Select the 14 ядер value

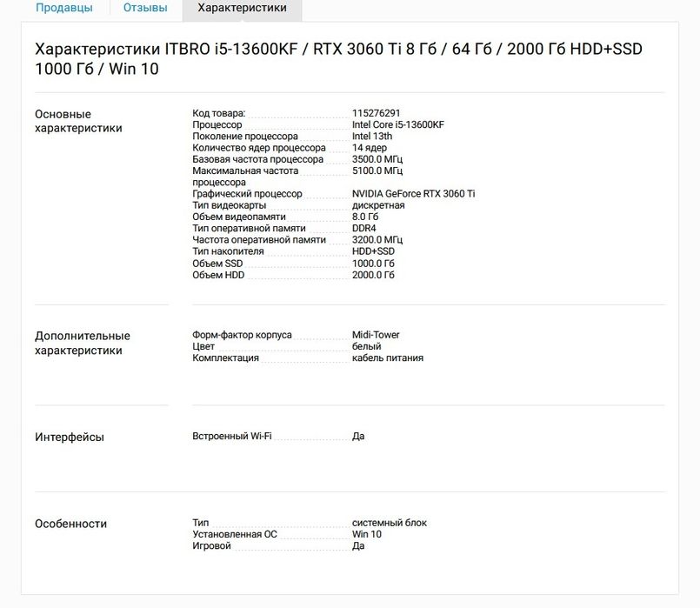370,148
